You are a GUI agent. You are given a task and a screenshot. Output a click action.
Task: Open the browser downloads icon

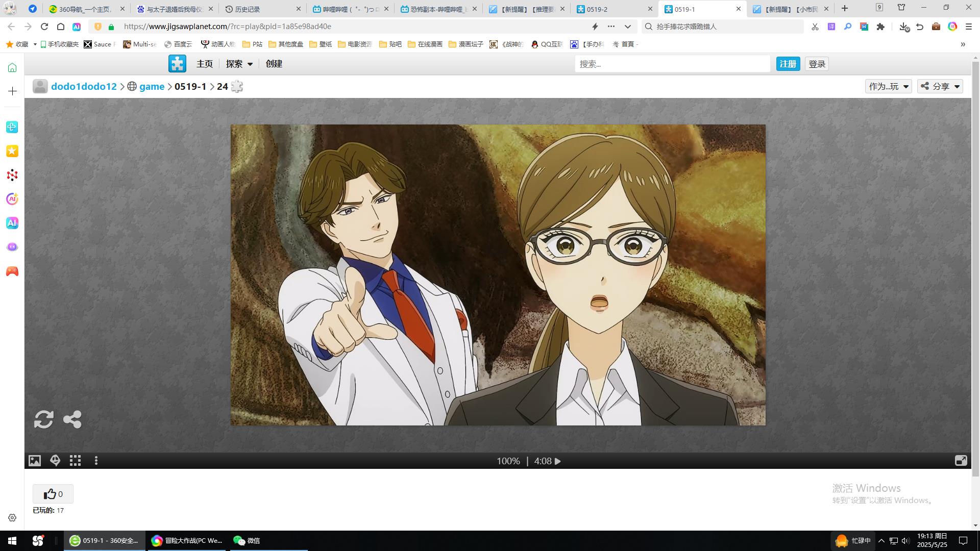point(904,27)
